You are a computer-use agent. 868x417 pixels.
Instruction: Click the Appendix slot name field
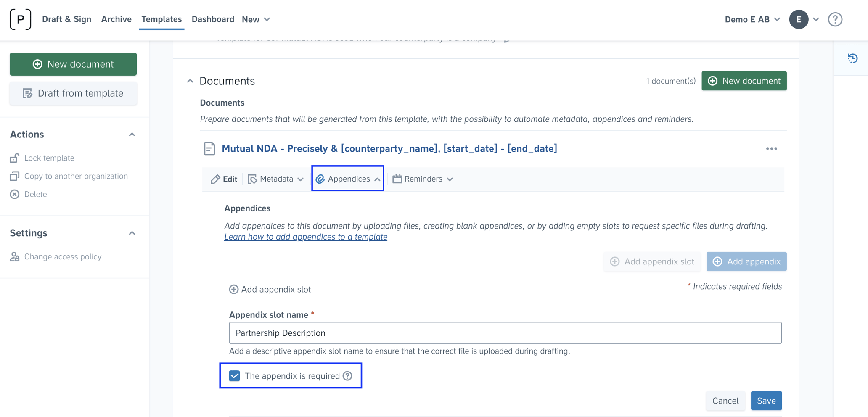pos(505,333)
